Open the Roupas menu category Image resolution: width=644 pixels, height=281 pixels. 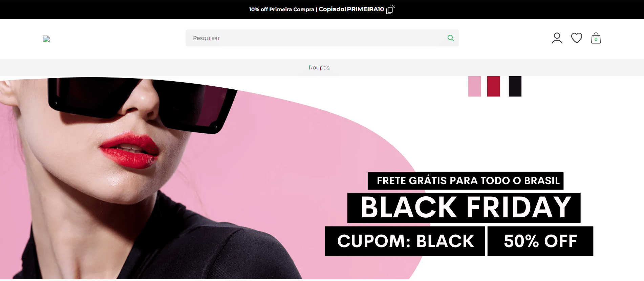point(319,67)
